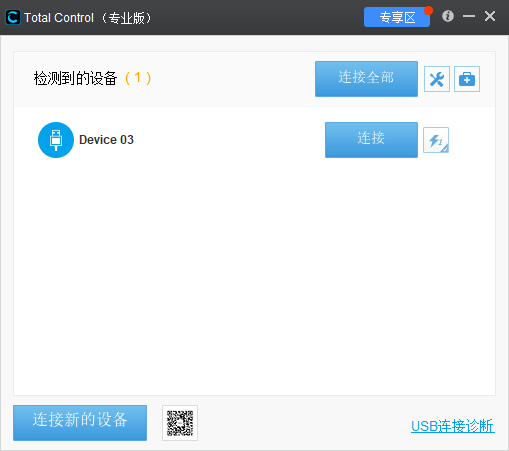
Task: Click 连接全部 to connect all devices
Action: (x=366, y=79)
